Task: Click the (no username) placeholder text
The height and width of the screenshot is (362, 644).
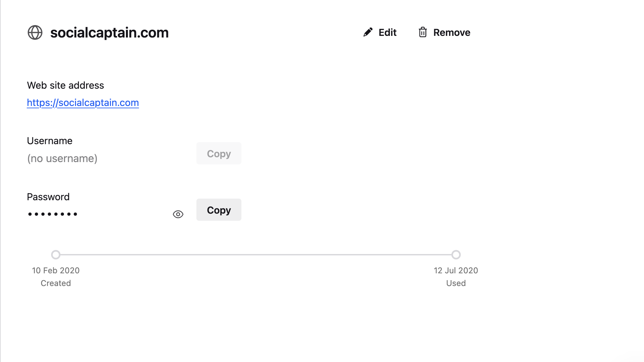Action: point(62,158)
